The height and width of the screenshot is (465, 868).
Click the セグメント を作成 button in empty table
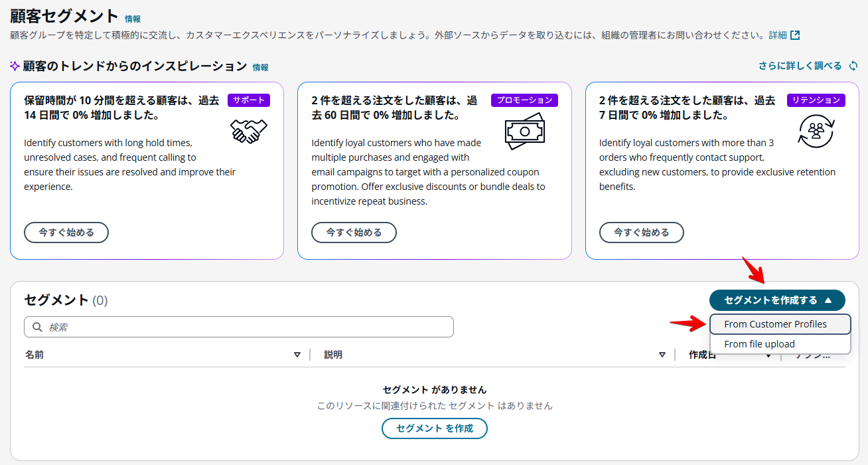[435, 428]
